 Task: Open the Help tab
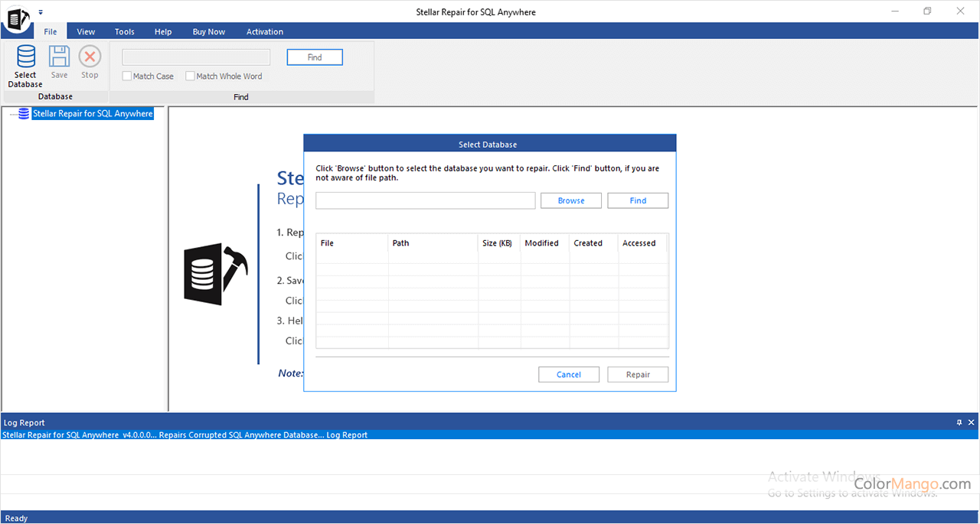[x=163, y=31]
